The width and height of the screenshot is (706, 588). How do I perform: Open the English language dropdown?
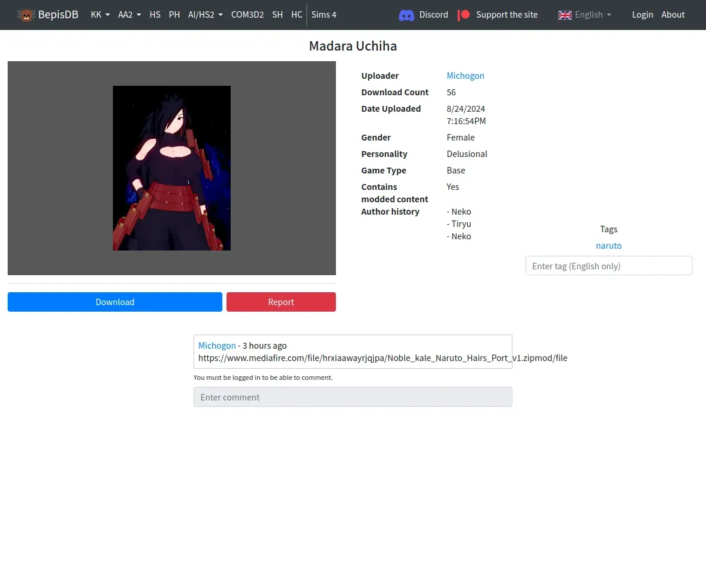point(585,15)
